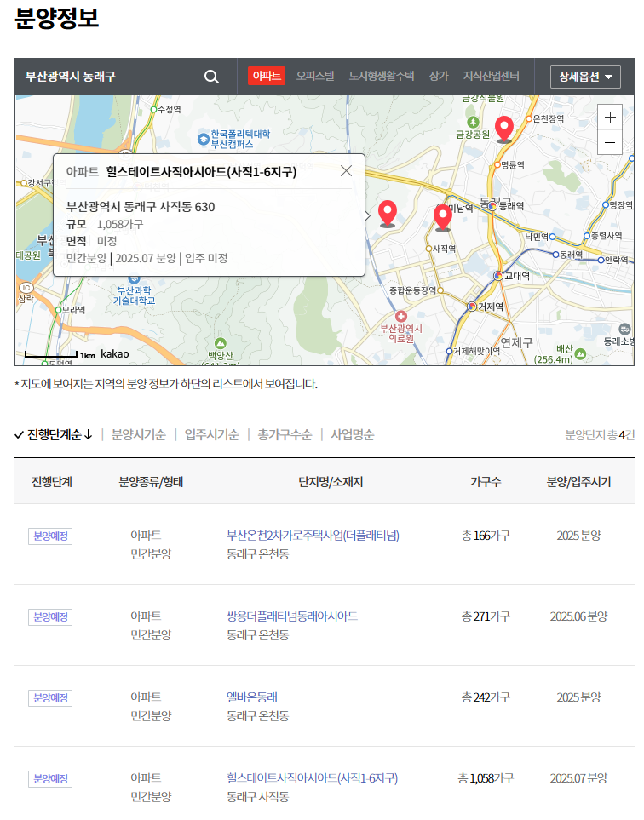The height and width of the screenshot is (820, 644).
Task: Click the kakao map logo
Action: point(114,354)
